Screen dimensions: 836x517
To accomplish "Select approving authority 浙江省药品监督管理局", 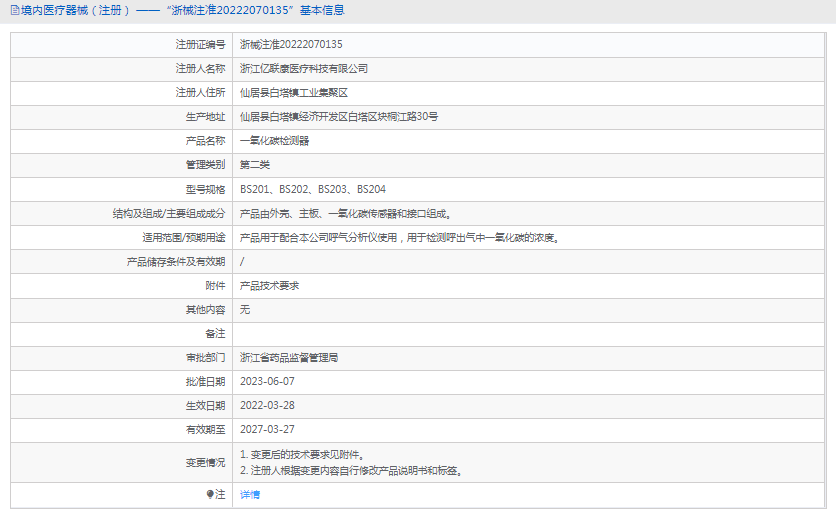I will tap(289, 358).
